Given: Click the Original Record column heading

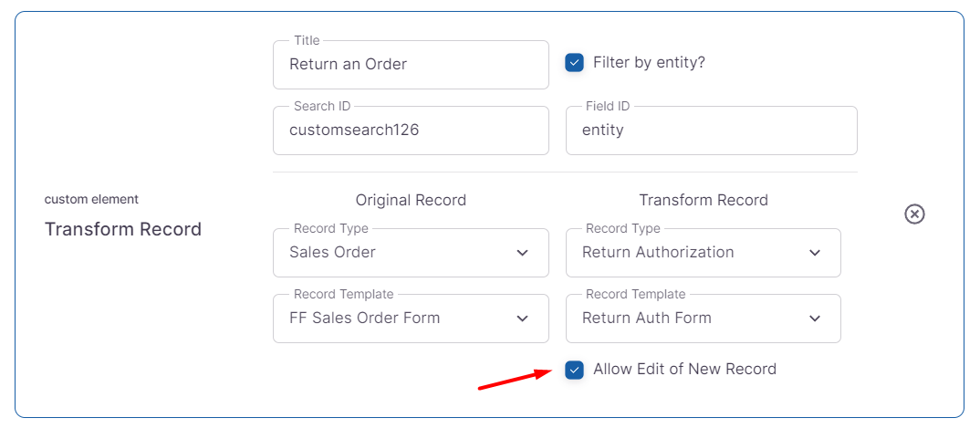Looking at the screenshot, I should (x=411, y=200).
